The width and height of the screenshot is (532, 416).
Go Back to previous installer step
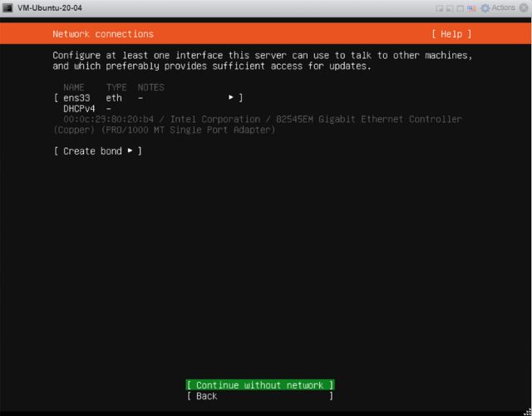click(x=260, y=396)
